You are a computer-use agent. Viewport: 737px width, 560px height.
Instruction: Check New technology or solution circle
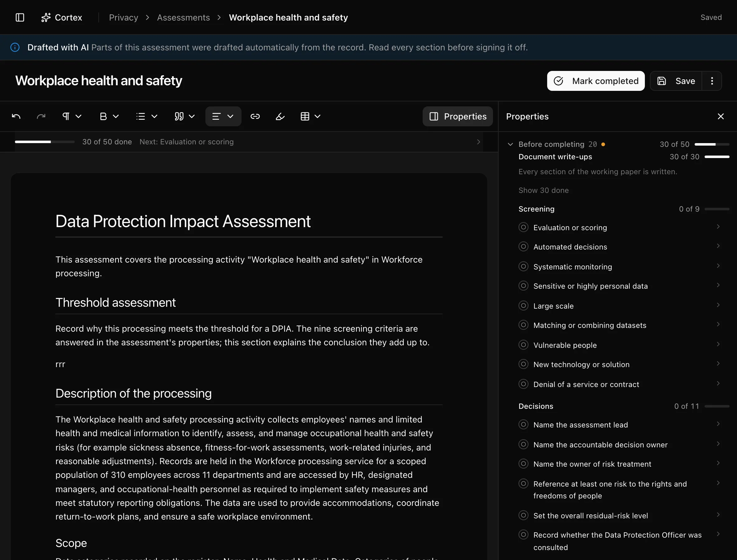pos(523,364)
